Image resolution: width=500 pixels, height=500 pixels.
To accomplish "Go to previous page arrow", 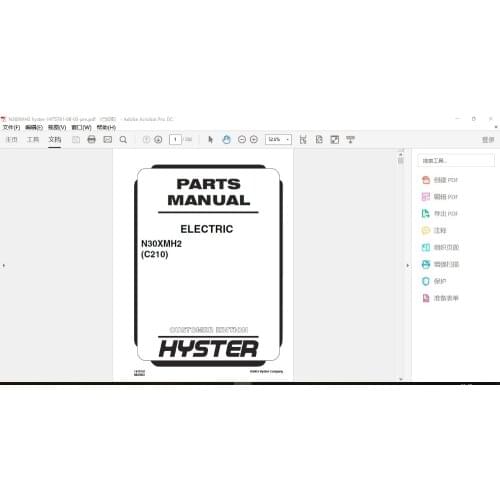I will tap(146, 140).
